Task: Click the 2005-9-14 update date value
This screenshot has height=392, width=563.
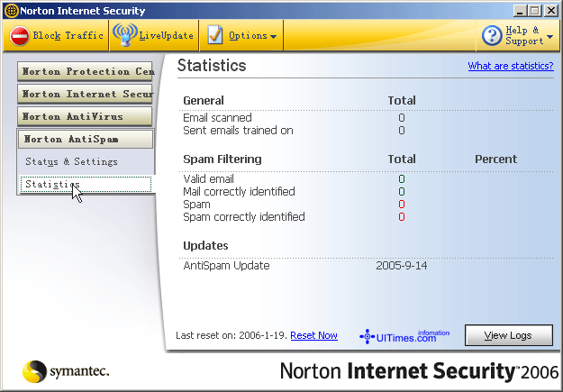Action: pos(402,266)
